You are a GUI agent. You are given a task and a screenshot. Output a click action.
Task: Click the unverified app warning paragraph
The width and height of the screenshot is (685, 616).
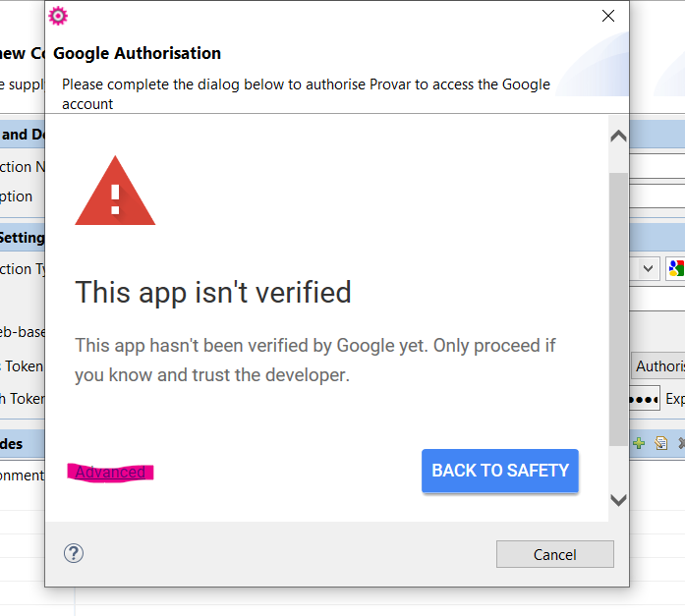pos(315,360)
